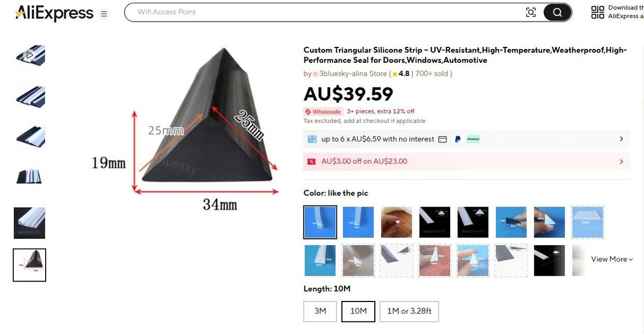Focus the Wifi Access Point search field

pyautogui.click(x=324, y=12)
